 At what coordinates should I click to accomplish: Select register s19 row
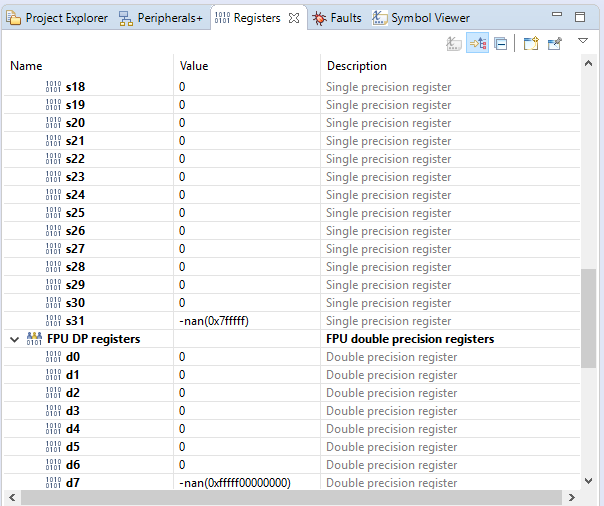[x=292, y=105]
